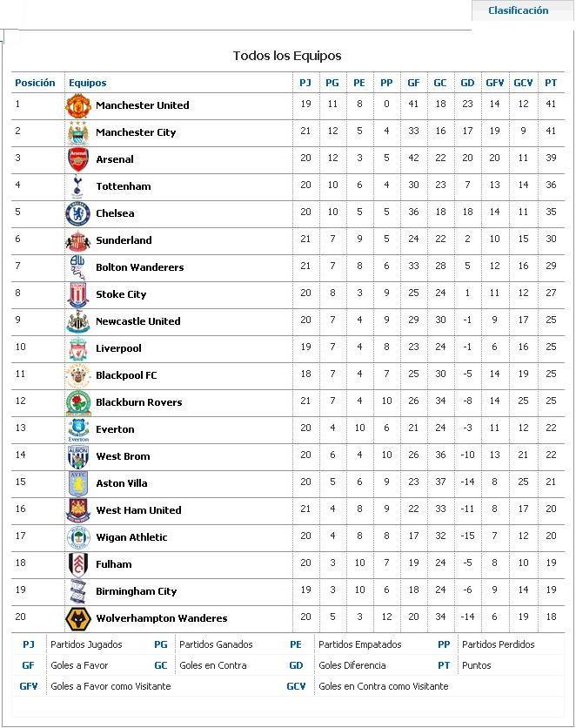576x728 pixels.
Task: Click the Newcastle United crest
Action: point(78,321)
